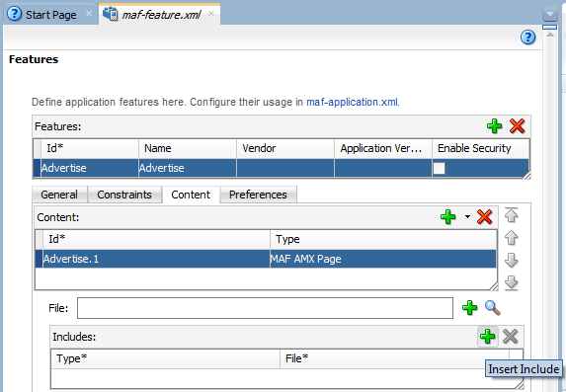Select the maf-feature.xml editor tab
Screen dimensions: 566x392
point(161,15)
